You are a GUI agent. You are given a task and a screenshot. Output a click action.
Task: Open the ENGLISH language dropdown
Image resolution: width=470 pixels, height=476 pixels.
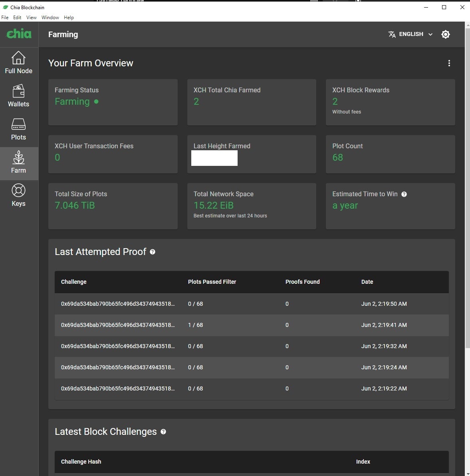tap(411, 34)
